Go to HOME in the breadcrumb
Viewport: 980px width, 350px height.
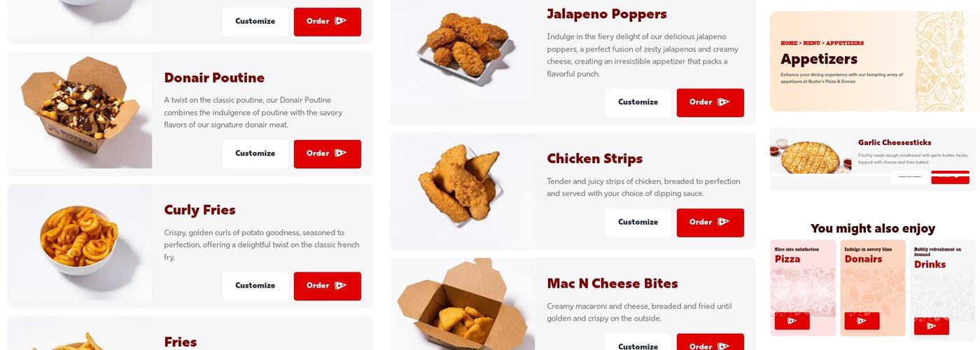click(789, 43)
